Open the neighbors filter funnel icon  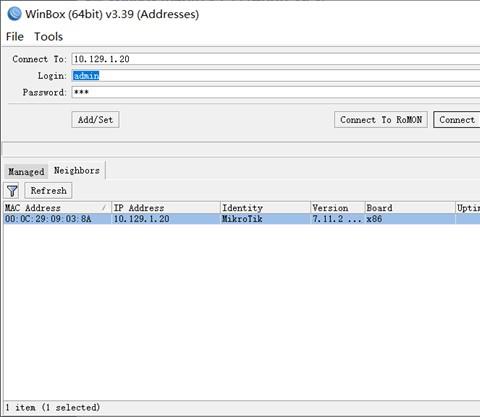coord(12,191)
